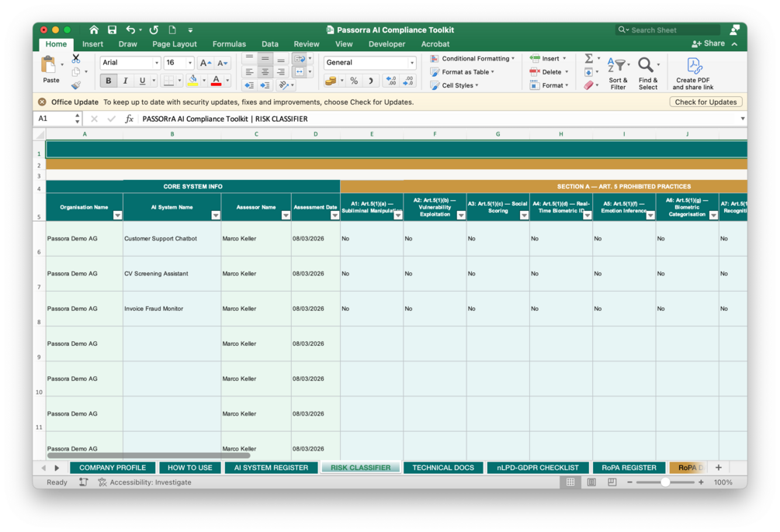Toggle Wrap Text for the selection
Screen dimensions: 780x532
click(x=300, y=59)
